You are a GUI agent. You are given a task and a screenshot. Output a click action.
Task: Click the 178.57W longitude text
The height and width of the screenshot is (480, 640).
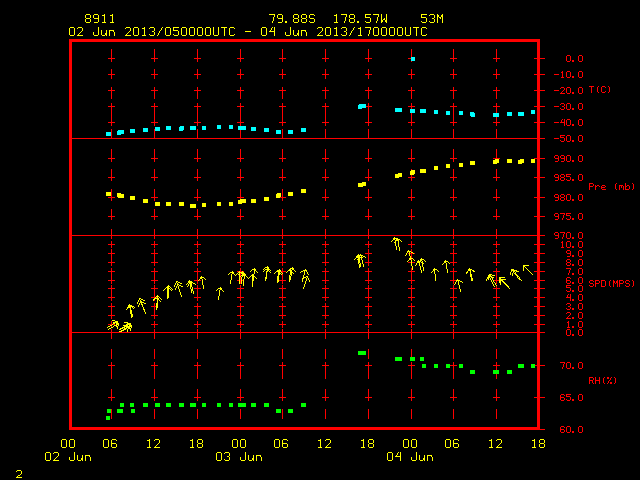pos(360,19)
